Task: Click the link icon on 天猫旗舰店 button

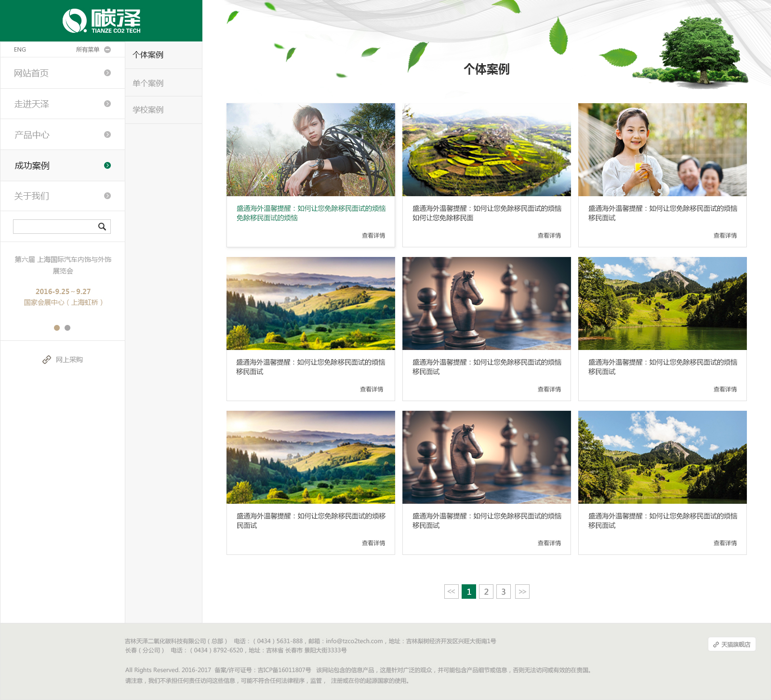Action: click(716, 645)
